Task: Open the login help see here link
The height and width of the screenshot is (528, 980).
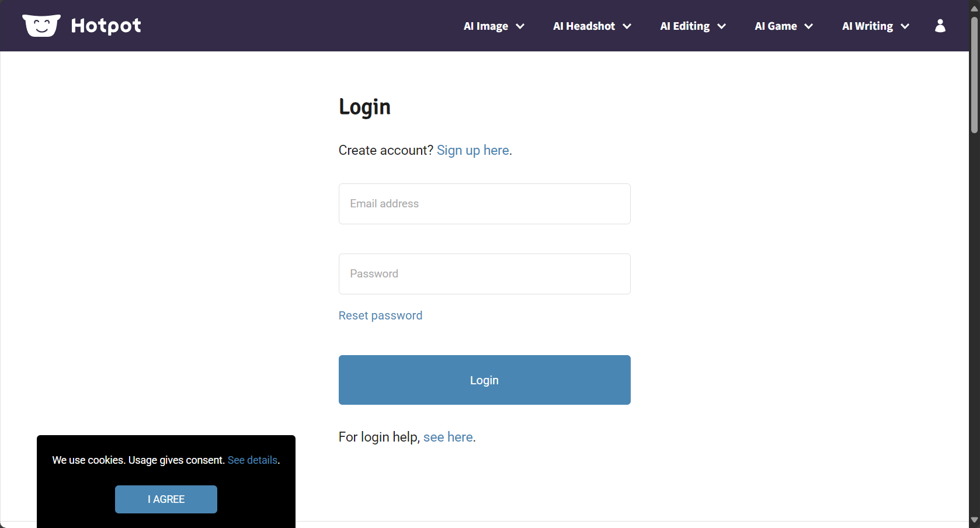Action: tap(448, 437)
